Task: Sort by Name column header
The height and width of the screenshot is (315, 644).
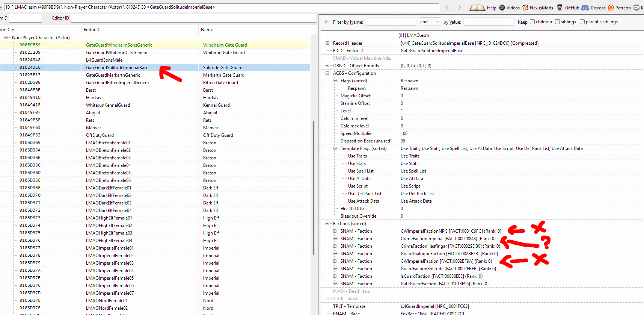Action: tap(254, 30)
